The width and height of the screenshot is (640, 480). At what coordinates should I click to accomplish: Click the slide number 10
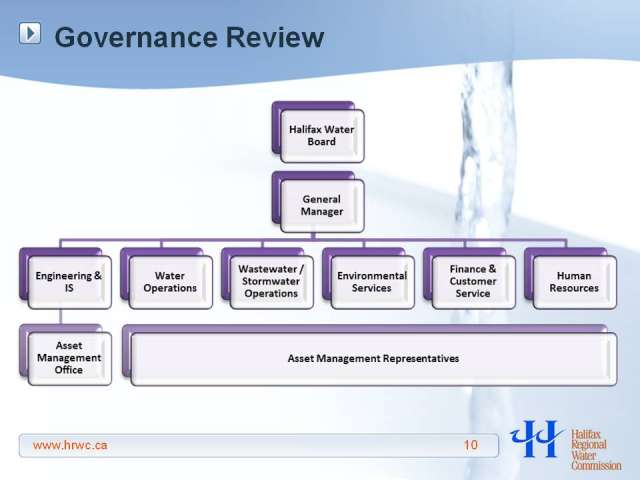pos(471,445)
